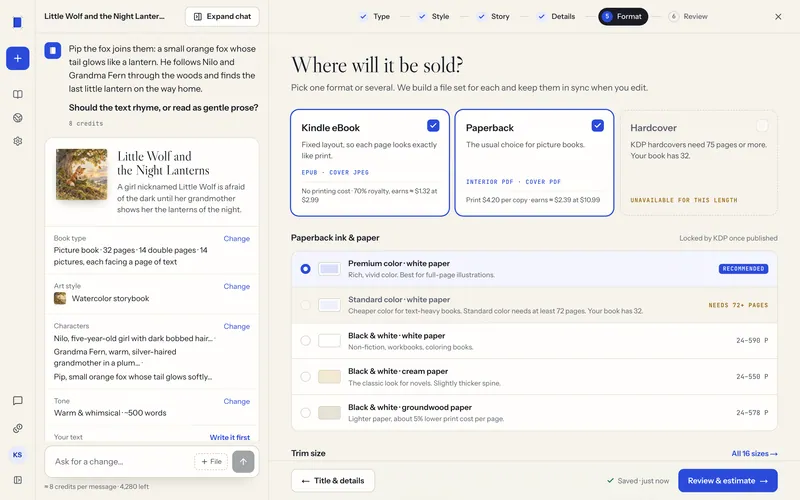Select Black & white cream paper radio
The height and width of the screenshot is (500, 800).
coord(305,377)
